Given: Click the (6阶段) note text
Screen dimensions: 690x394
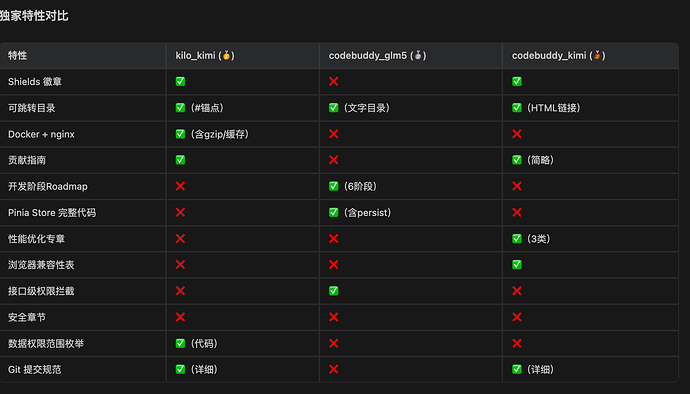Looking at the screenshot, I should click(360, 186).
